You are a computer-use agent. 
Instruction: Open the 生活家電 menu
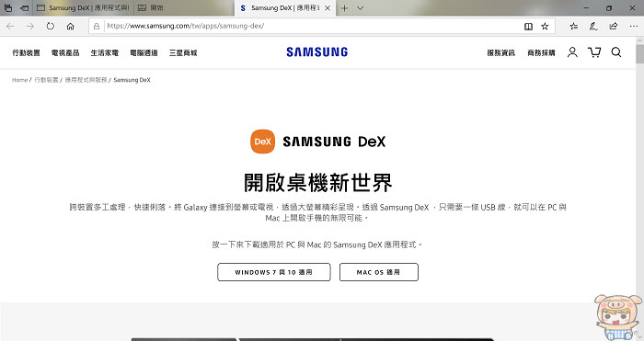[x=105, y=53]
